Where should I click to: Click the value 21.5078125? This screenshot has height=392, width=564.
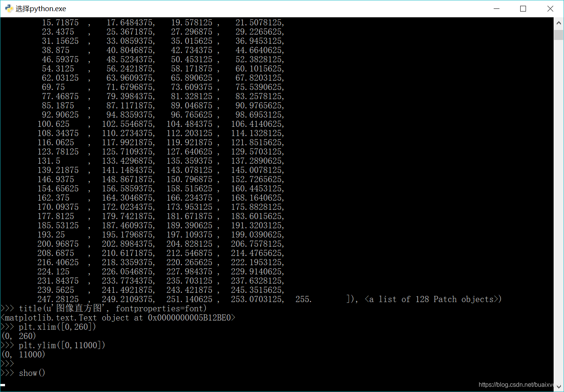coord(259,22)
